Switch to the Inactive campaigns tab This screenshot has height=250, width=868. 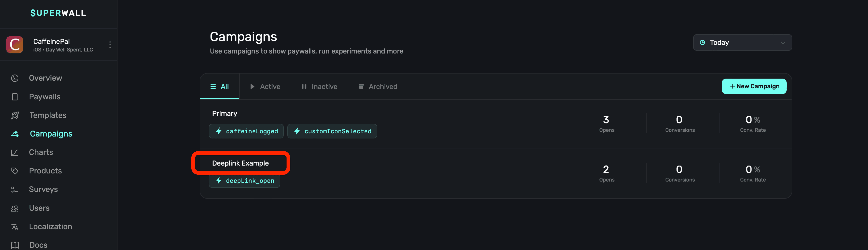click(x=319, y=87)
